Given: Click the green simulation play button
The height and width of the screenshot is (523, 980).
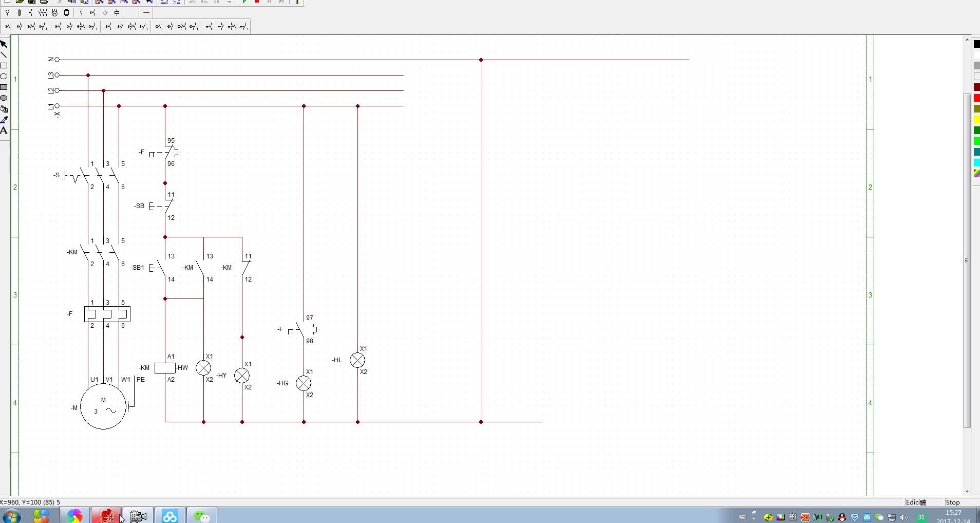Looking at the screenshot, I should [244, 2].
